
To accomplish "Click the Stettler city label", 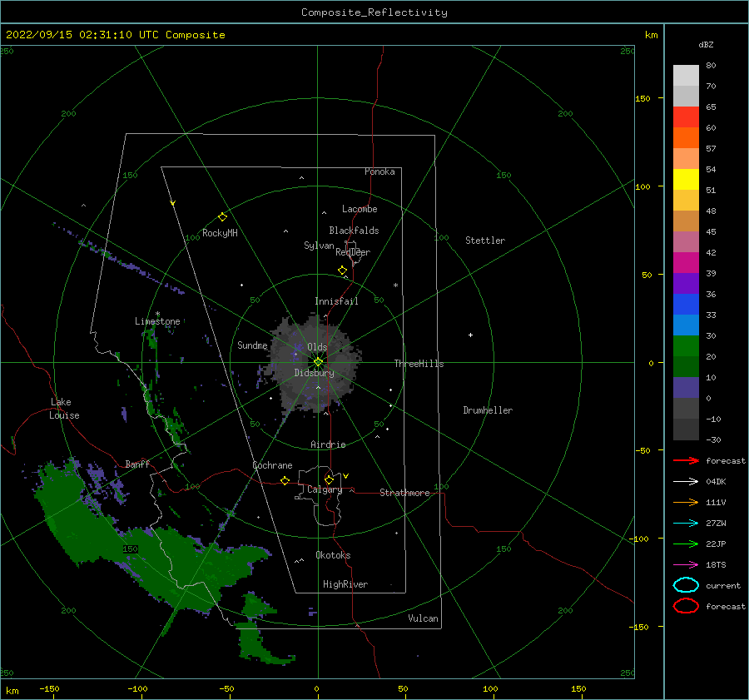I will point(485,241).
